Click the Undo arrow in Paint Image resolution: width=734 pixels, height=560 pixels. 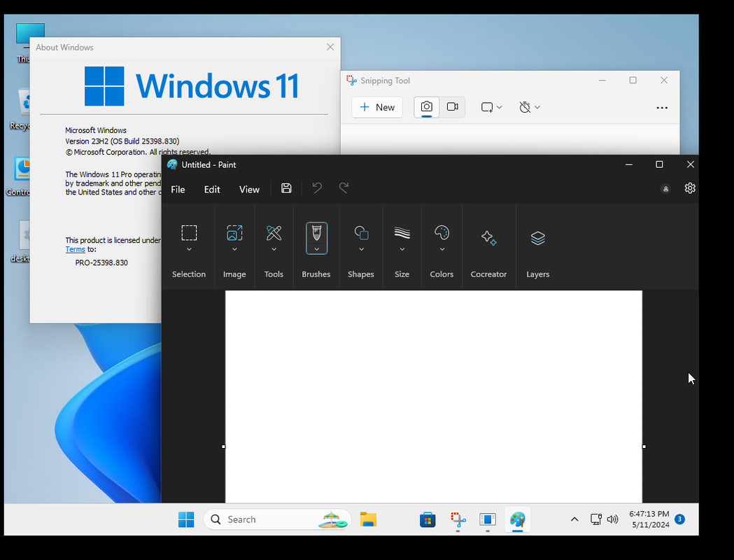click(317, 188)
